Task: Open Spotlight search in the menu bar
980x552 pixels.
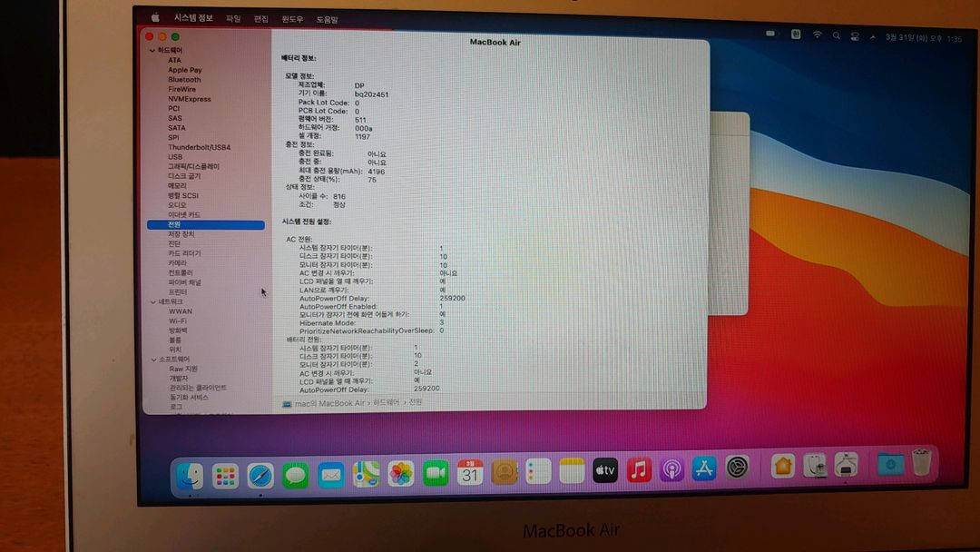Action: tap(837, 36)
